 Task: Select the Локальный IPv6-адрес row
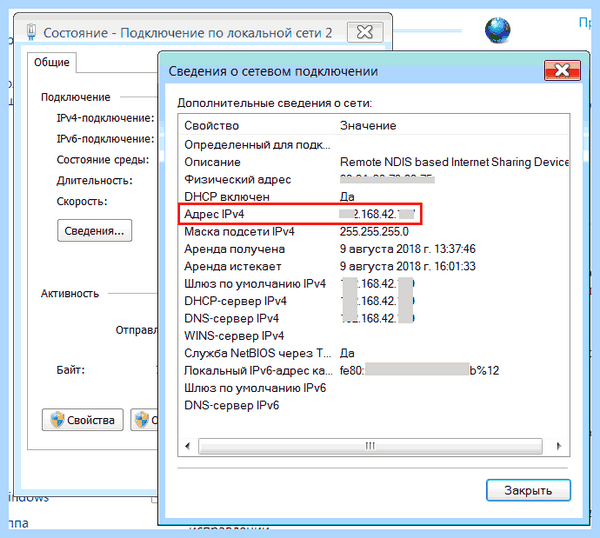(x=373, y=370)
